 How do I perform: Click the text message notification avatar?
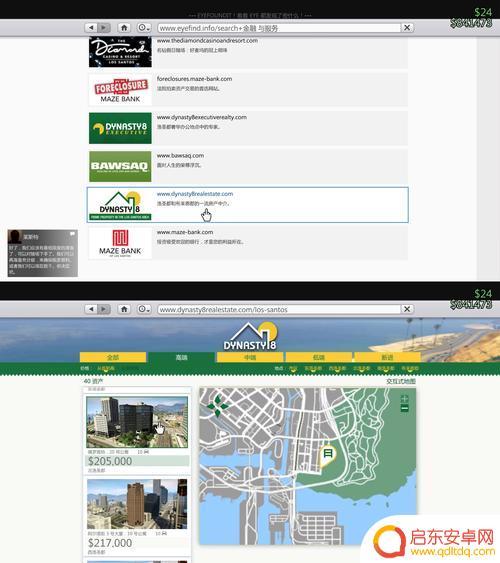pos(15,237)
